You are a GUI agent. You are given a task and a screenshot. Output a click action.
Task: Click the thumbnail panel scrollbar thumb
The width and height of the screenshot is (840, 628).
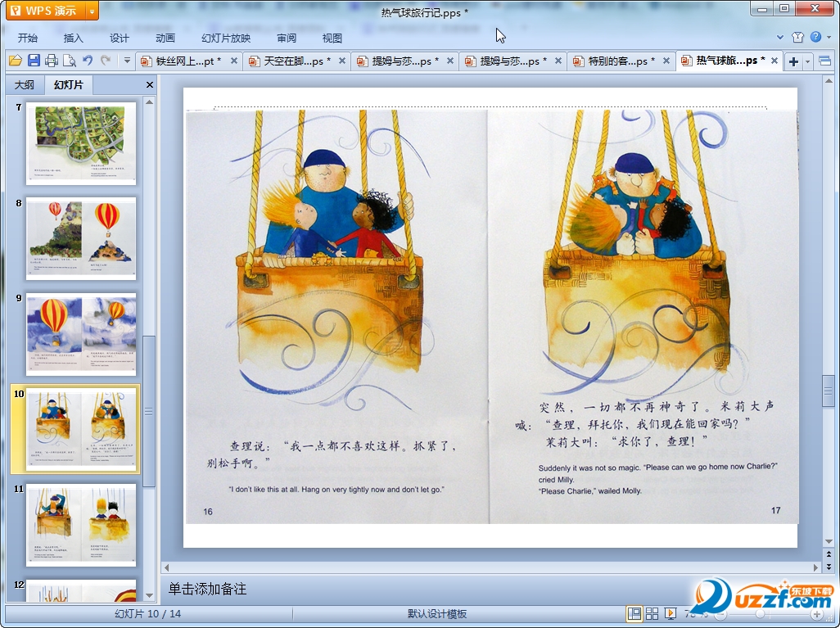(150, 412)
